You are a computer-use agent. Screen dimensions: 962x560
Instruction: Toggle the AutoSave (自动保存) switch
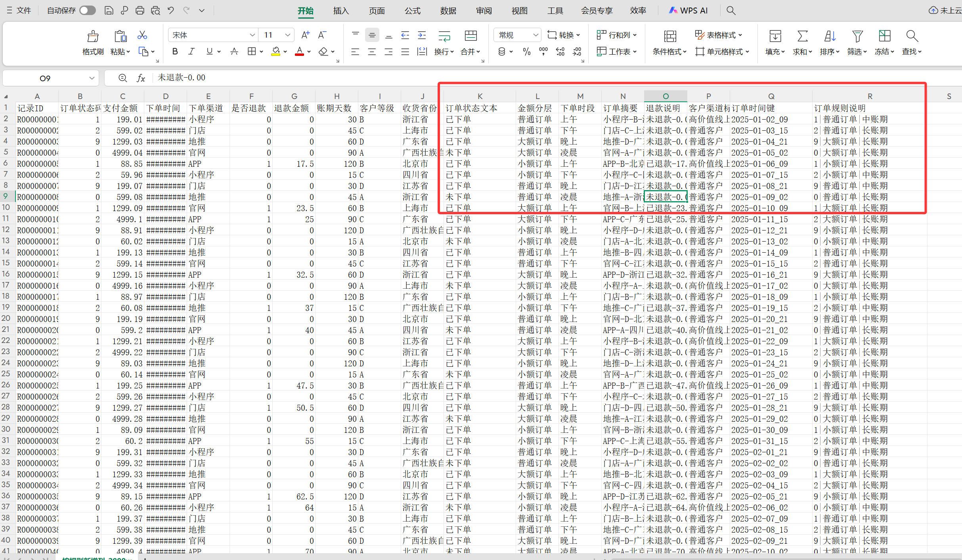(x=88, y=10)
